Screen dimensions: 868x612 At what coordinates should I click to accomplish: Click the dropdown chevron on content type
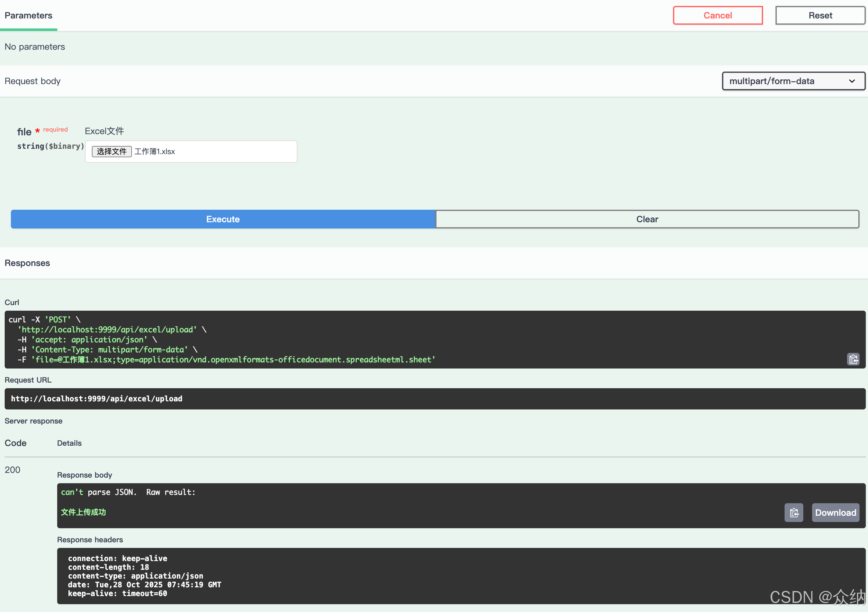(852, 81)
